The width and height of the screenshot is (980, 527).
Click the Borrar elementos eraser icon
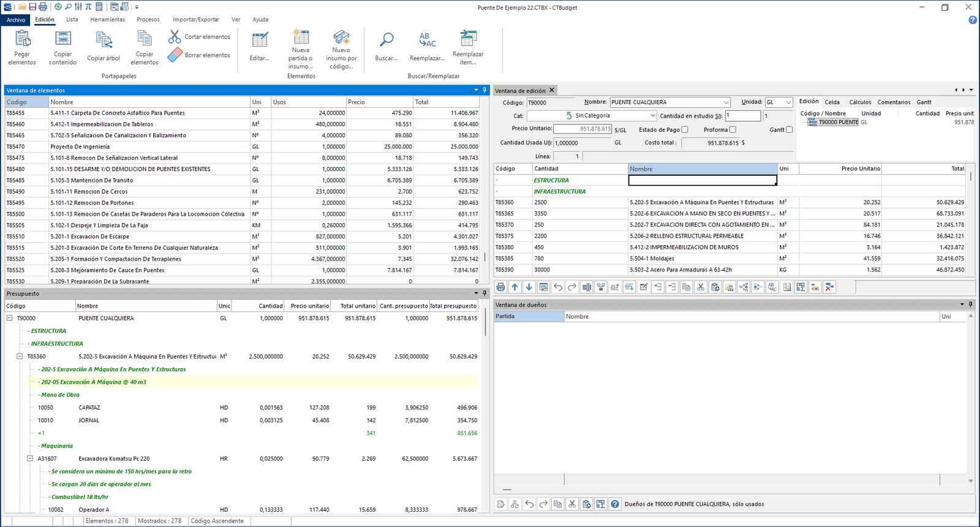[x=175, y=55]
